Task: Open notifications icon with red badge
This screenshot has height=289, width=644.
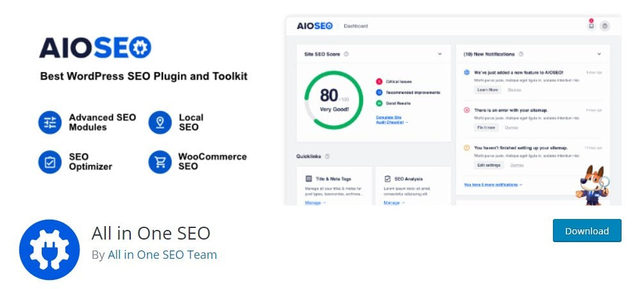Action: coord(591,25)
